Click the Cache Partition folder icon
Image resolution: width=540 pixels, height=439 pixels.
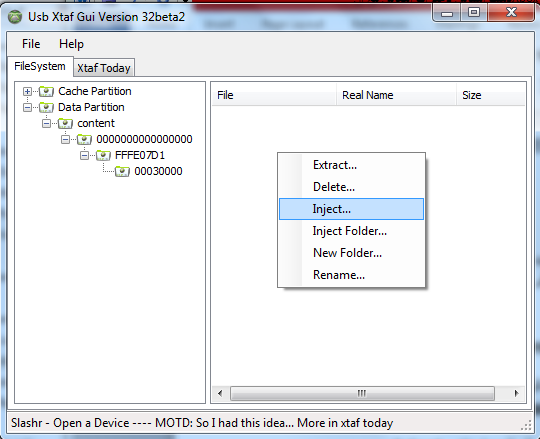click(46, 92)
